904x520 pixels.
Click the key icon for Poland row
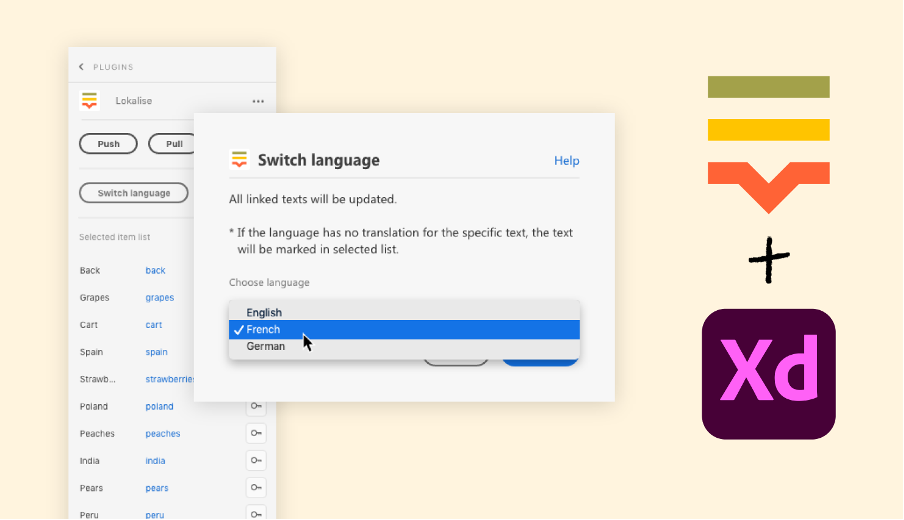coord(256,406)
